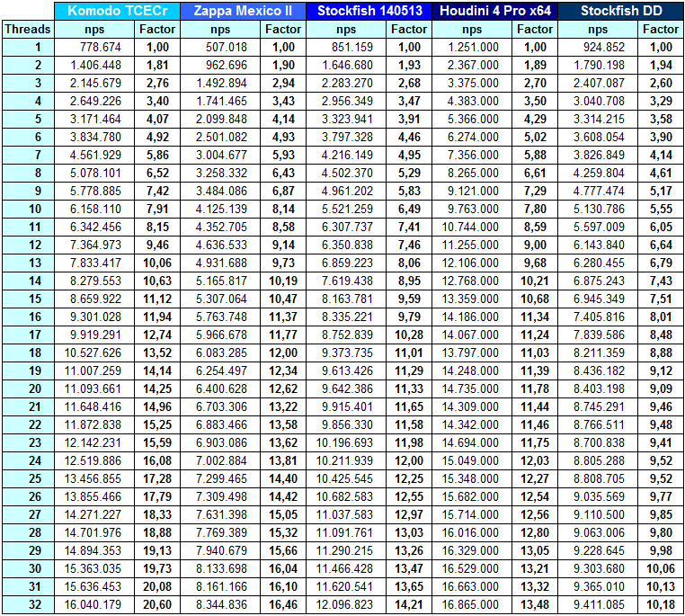The image size is (685, 616).
Task: Select cell with value 3.258.332
Action: 220,173
